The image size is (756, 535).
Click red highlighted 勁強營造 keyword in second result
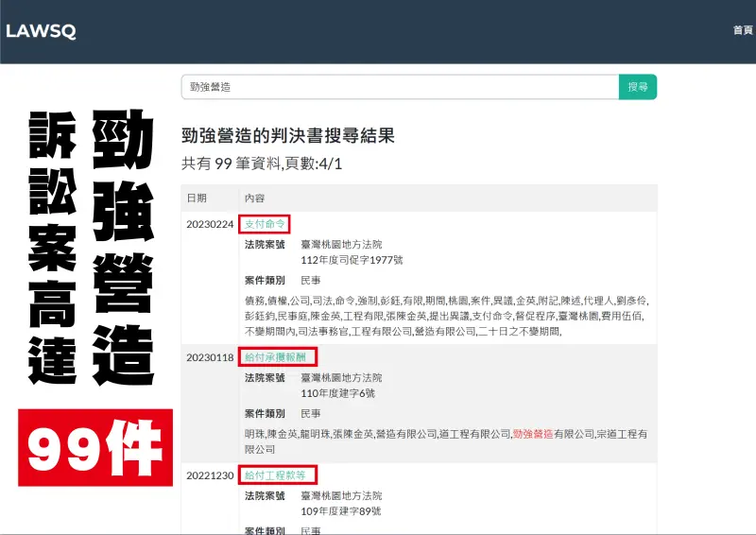[533, 434]
